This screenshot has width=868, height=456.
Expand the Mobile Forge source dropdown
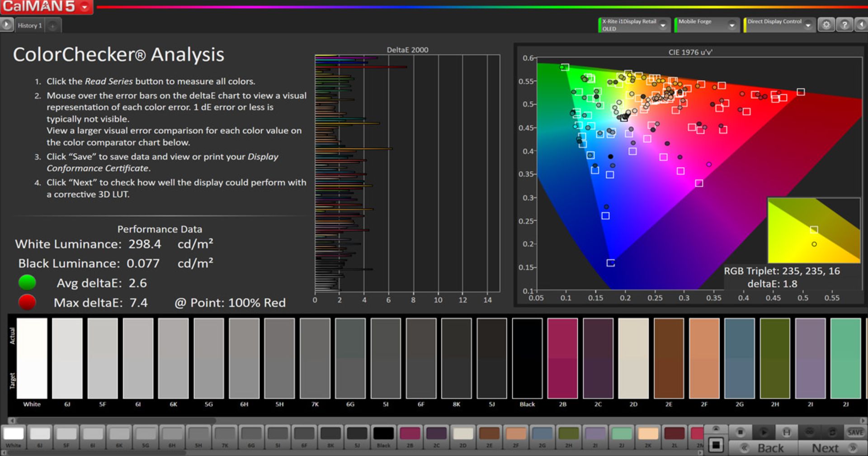pyautogui.click(x=731, y=25)
